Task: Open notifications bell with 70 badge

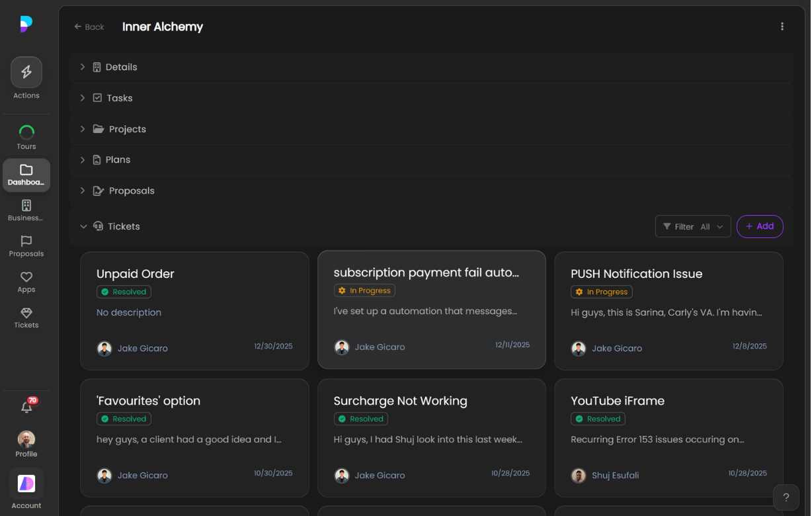Action: click(27, 407)
